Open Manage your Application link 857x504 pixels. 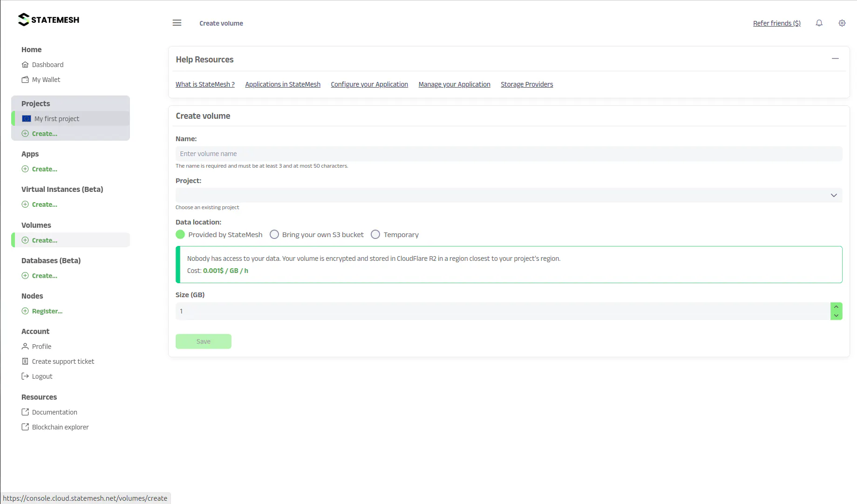[x=455, y=84]
